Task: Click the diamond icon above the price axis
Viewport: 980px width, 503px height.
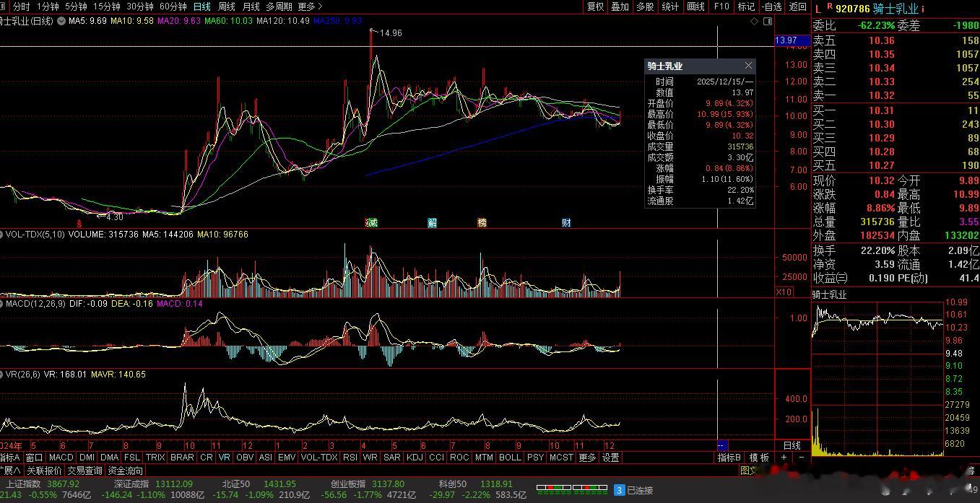Action: [755, 22]
